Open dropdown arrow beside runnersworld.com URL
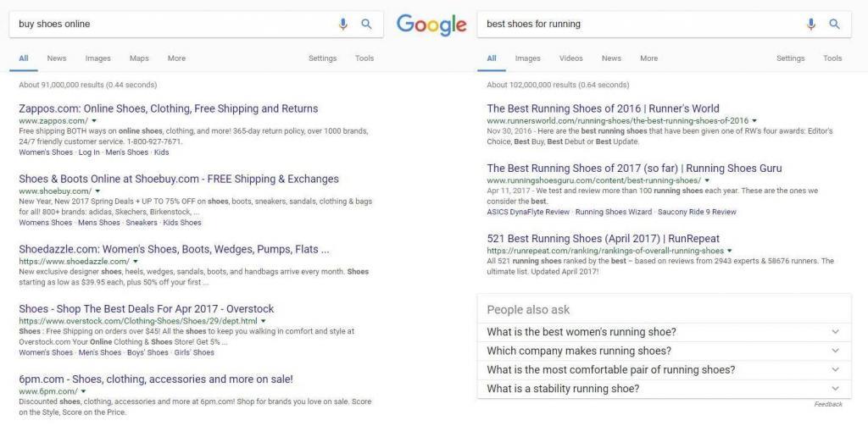This screenshot has width=868, height=426. coord(754,120)
